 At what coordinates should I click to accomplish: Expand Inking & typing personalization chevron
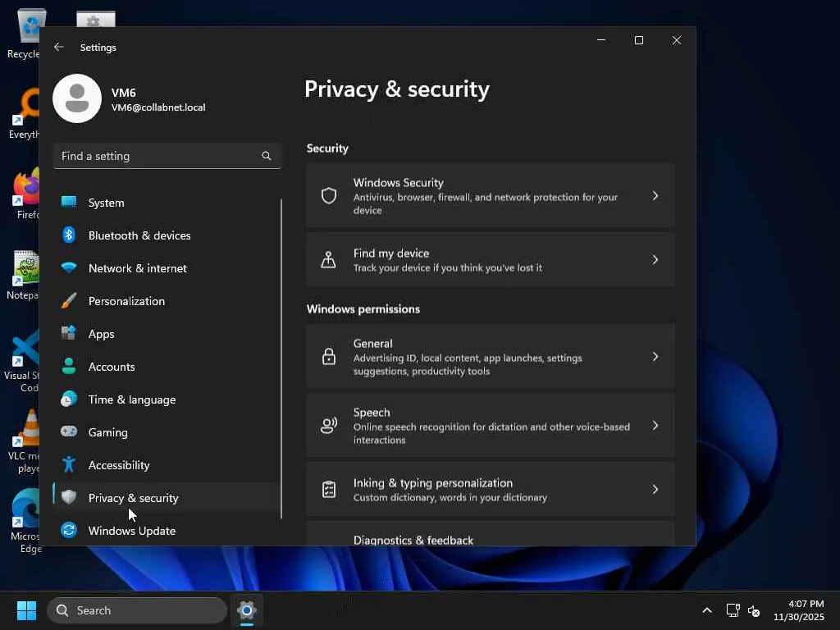click(x=655, y=489)
